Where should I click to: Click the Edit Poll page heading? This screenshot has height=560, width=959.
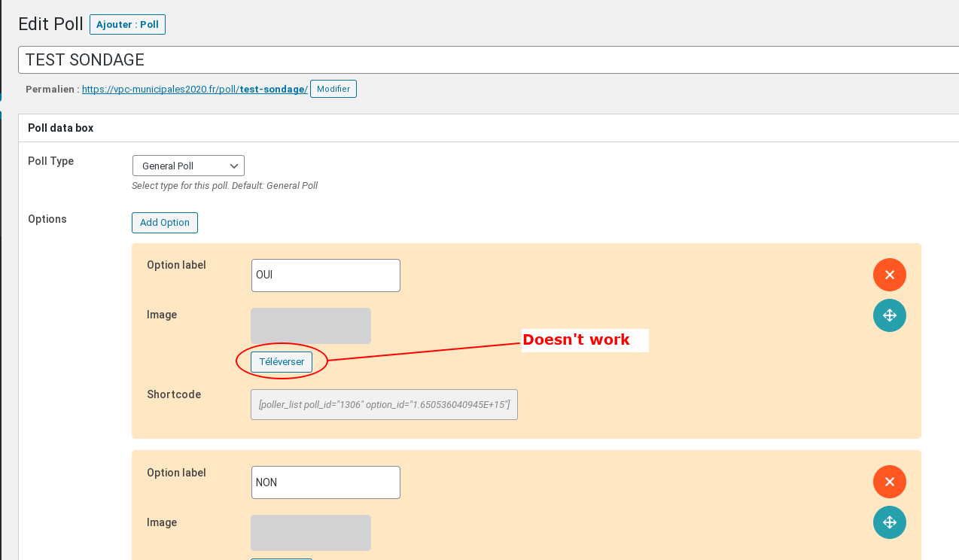[x=50, y=24]
